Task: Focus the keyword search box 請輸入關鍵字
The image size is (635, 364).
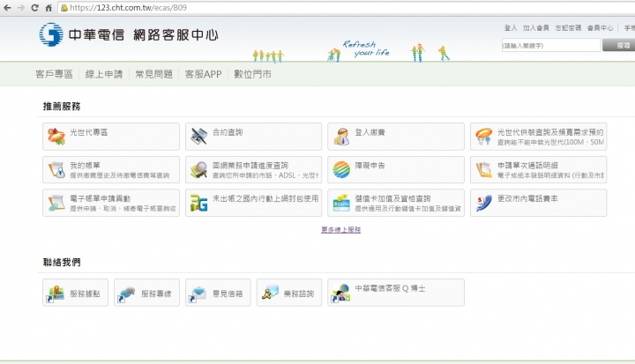Action: tap(550, 45)
